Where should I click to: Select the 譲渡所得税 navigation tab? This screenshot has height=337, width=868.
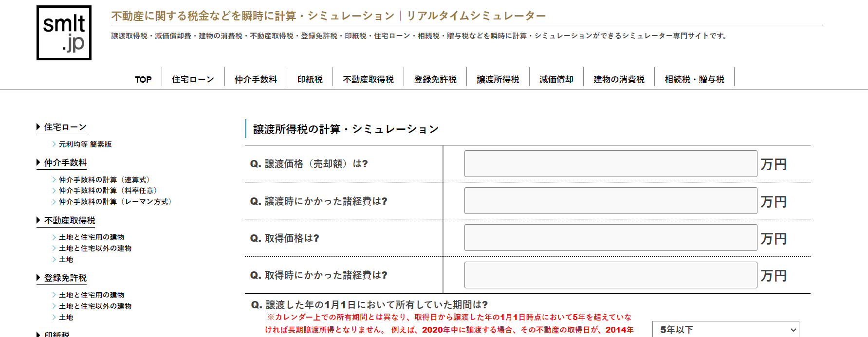[x=498, y=79]
